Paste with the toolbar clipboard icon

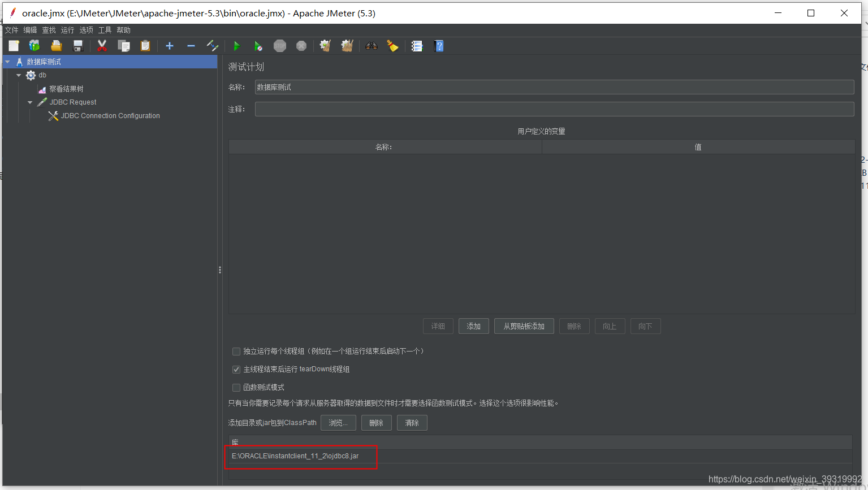click(145, 46)
